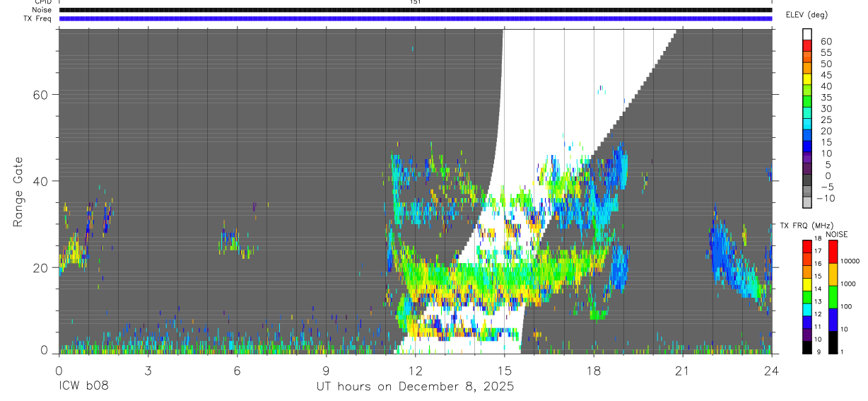Click the '18' label on TX FRQ scale
Image resolution: width=868 pixels, height=401 pixels.
click(818, 238)
